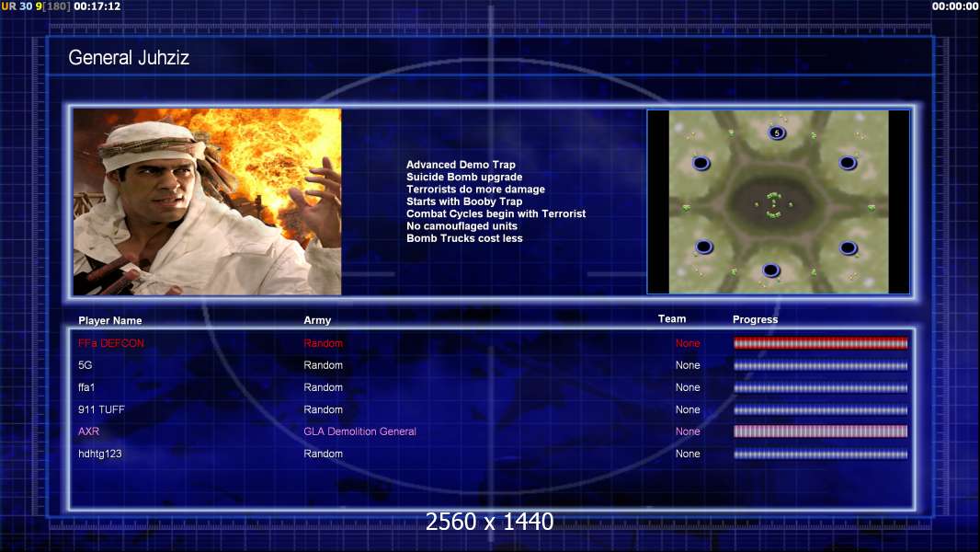Click FFa DEFCON's red progress bar

click(x=821, y=343)
